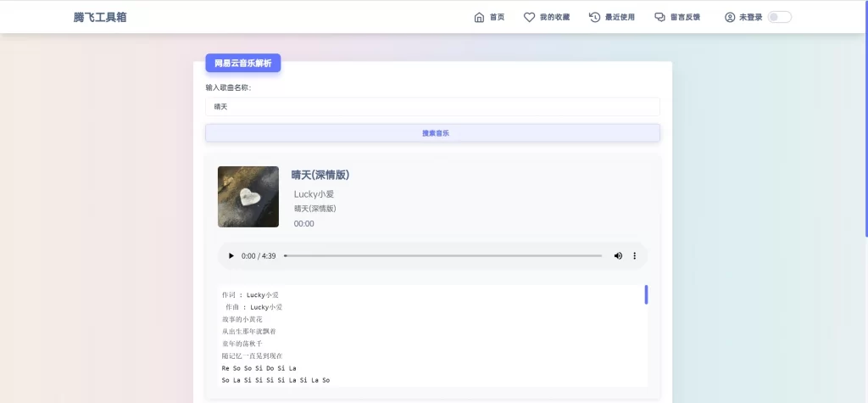Open 留言反馈 page
Image resolution: width=868 pixels, height=403 pixels.
coord(685,17)
